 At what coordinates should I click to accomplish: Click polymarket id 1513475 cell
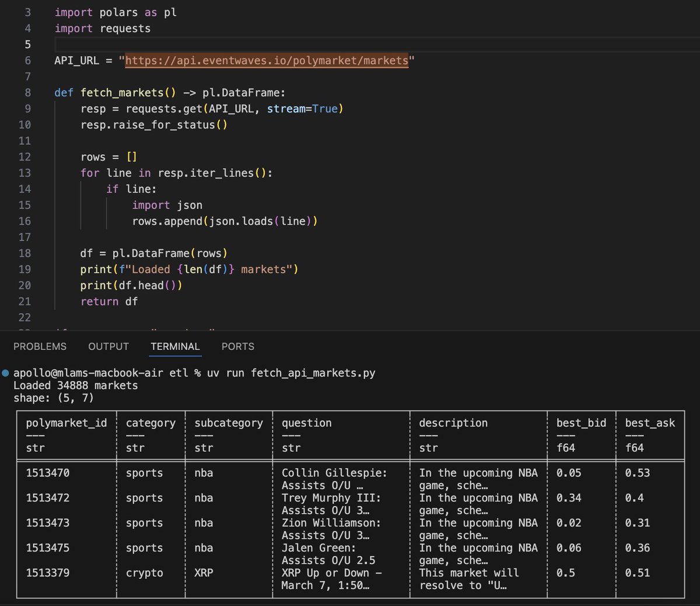coord(48,548)
